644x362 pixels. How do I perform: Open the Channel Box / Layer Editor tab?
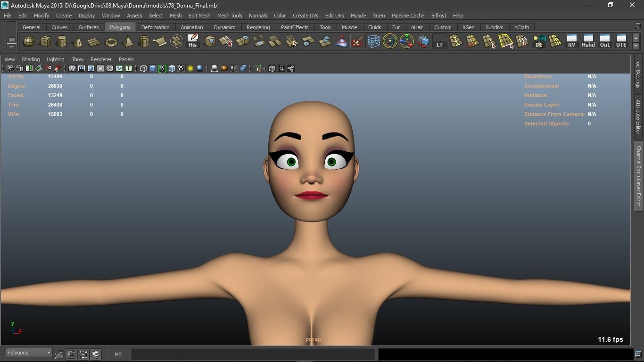click(x=638, y=176)
